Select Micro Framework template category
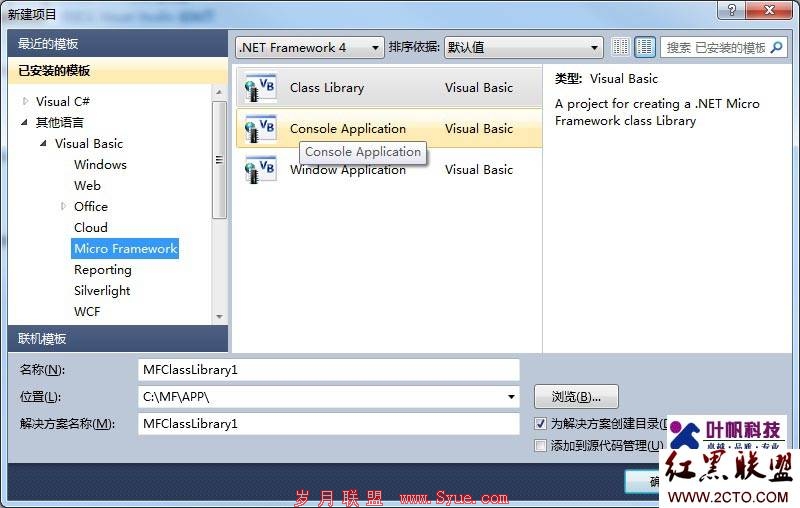The image size is (800, 508). tap(125, 248)
